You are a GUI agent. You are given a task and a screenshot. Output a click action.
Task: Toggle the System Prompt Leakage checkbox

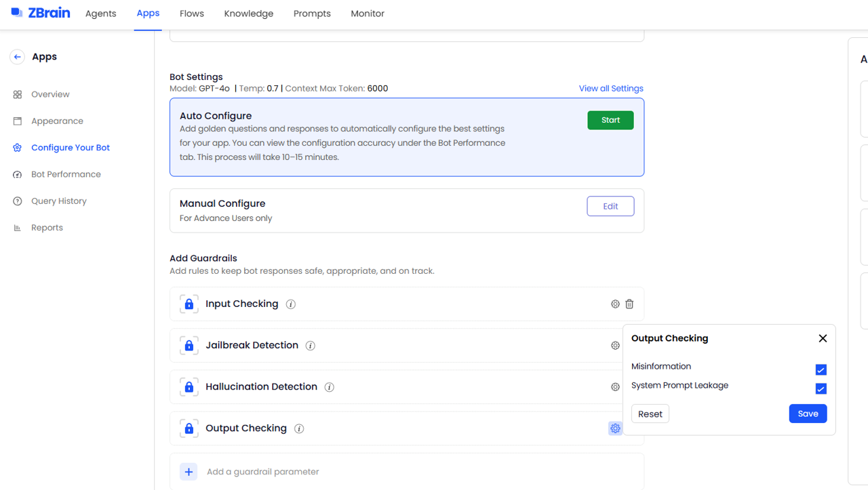[x=821, y=389]
